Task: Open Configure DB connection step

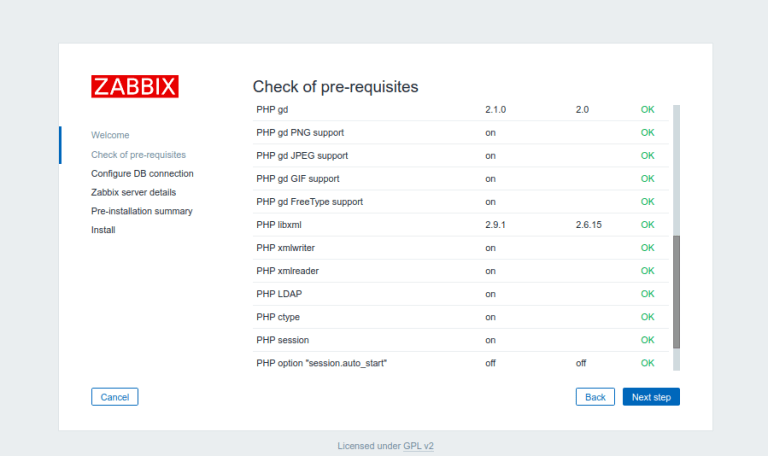Action: coord(142,173)
